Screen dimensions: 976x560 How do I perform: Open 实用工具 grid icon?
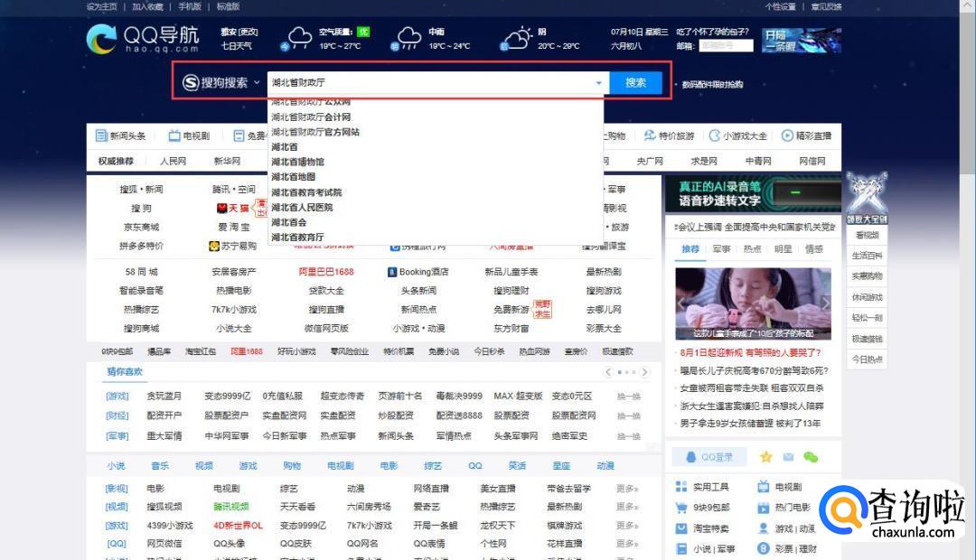[x=681, y=487]
